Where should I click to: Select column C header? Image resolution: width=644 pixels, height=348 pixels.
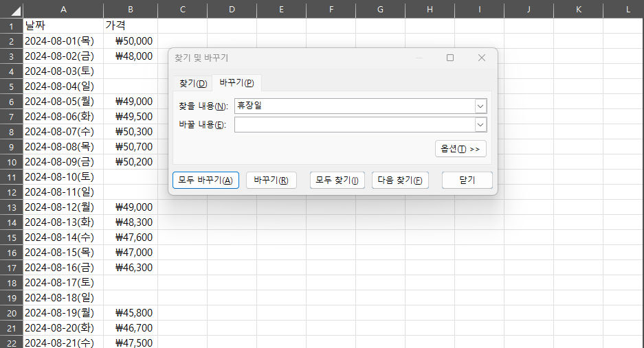[x=182, y=10]
